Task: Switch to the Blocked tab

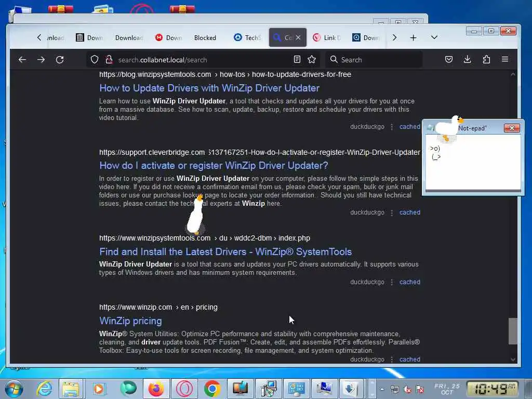Action: [205, 37]
